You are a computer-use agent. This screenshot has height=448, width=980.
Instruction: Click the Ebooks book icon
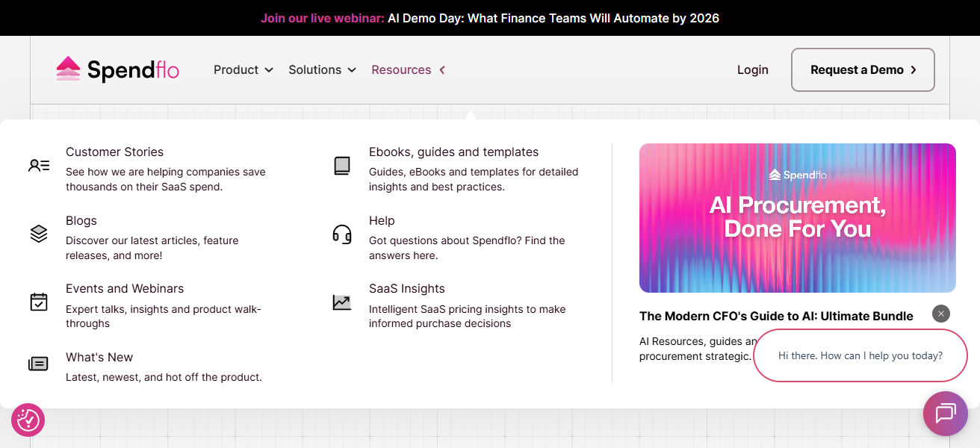[341, 166]
